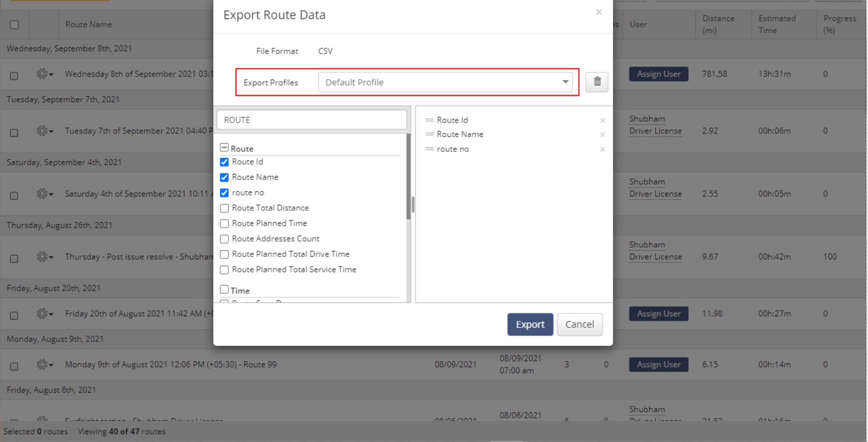Grab the route no drag handle
The height and width of the screenshot is (442, 868).
pyautogui.click(x=429, y=149)
